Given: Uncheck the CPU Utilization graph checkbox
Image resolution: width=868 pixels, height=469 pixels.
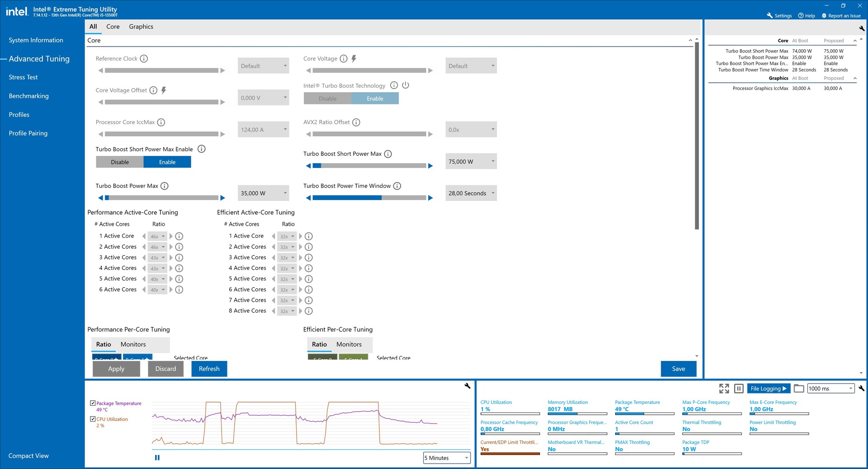Looking at the screenshot, I should point(93,419).
